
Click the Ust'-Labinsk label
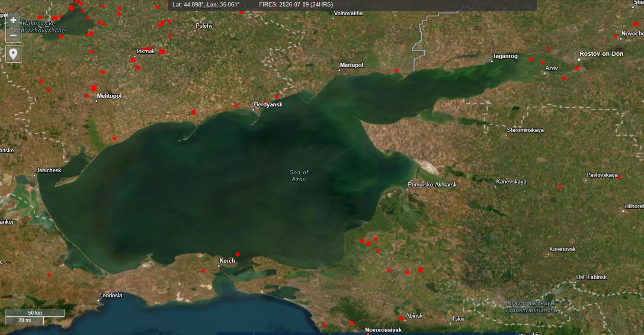pos(591,277)
